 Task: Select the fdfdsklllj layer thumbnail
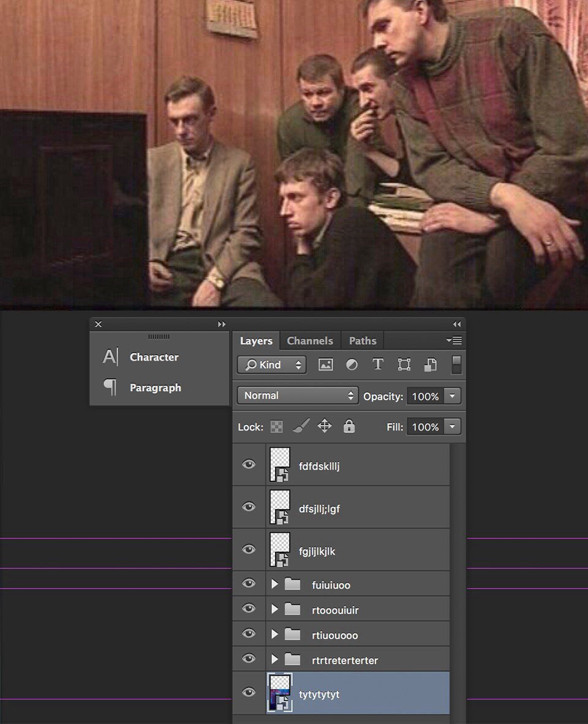[280, 464]
